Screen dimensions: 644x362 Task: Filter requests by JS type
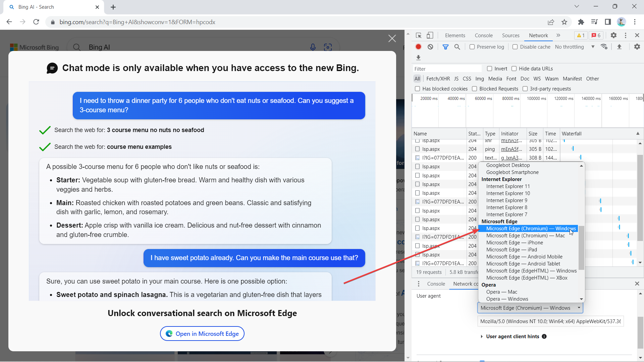pos(456,79)
